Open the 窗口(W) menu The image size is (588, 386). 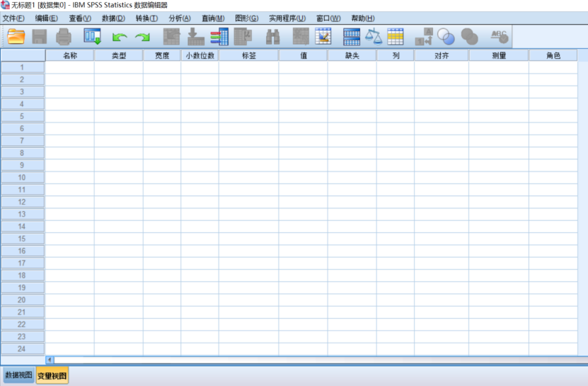point(328,18)
